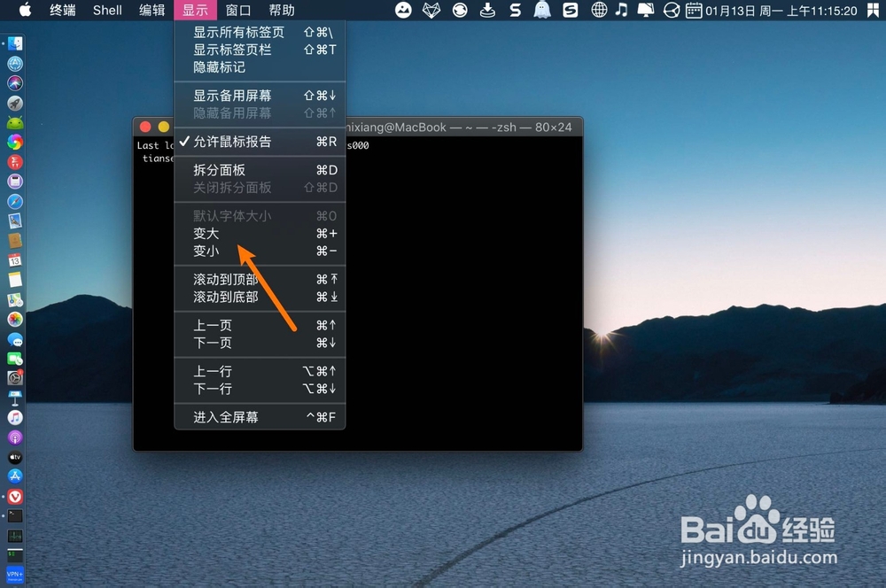Open Keynote icon in the Dock
The width and height of the screenshot is (886, 588).
click(x=15, y=398)
